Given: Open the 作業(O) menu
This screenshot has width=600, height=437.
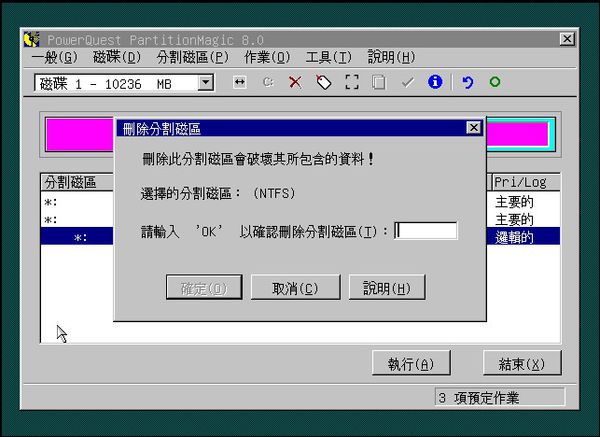Looking at the screenshot, I should pos(267,57).
